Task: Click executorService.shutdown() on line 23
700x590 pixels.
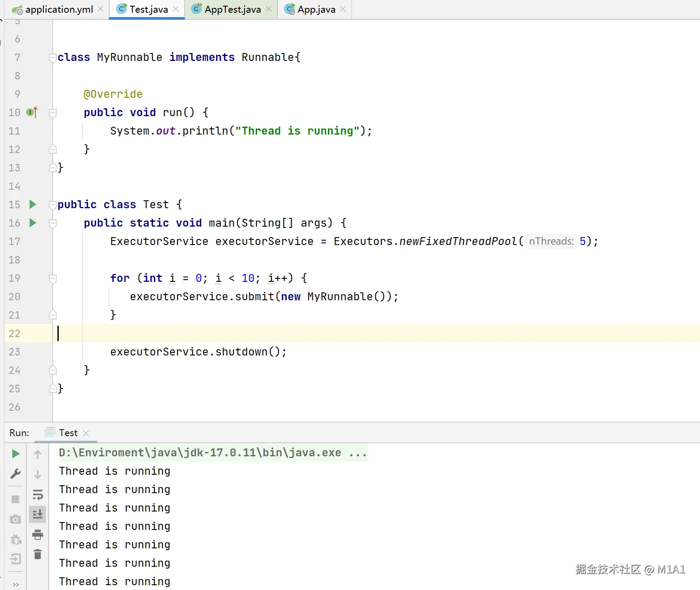Action: pos(198,352)
